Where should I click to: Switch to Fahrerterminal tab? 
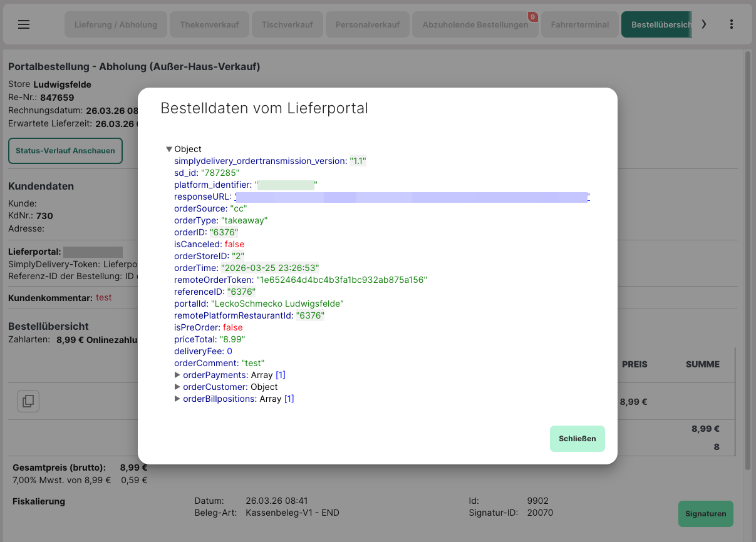point(579,25)
